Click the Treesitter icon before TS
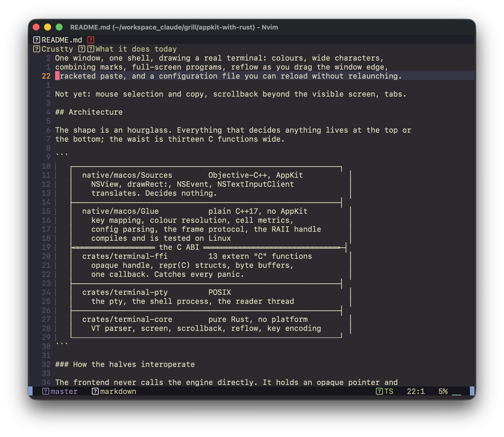 (379, 391)
